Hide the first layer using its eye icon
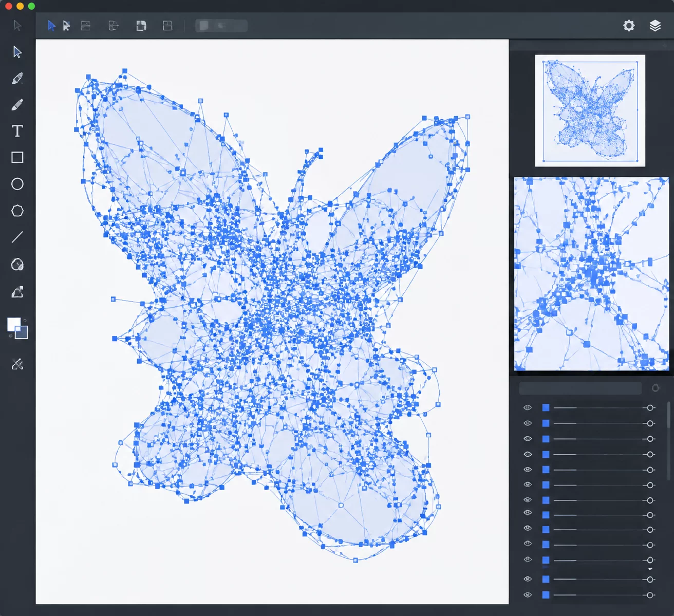674x616 pixels. pos(528,407)
